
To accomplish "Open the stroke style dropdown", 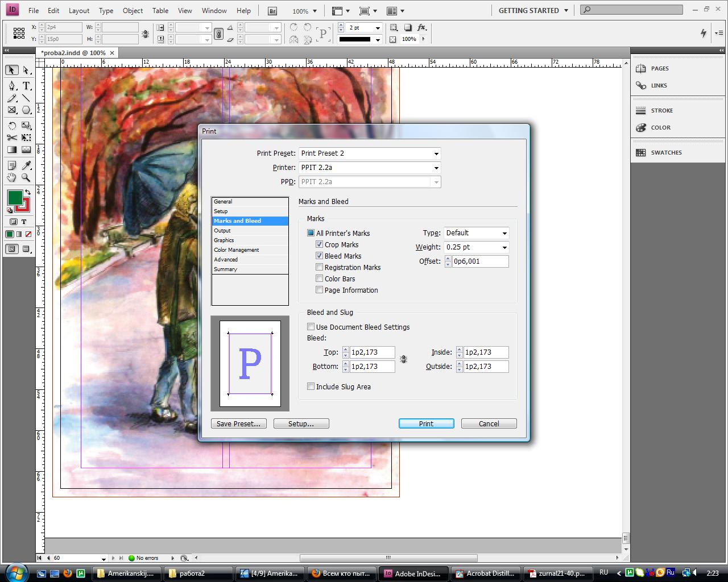I will [x=378, y=39].
